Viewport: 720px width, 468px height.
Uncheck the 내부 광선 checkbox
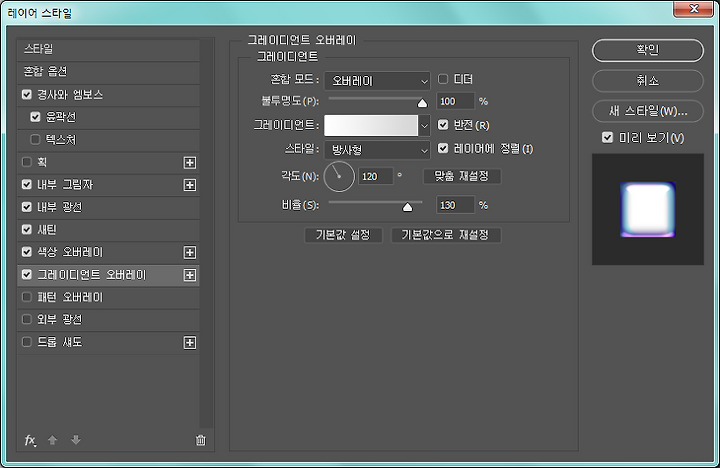27,207
